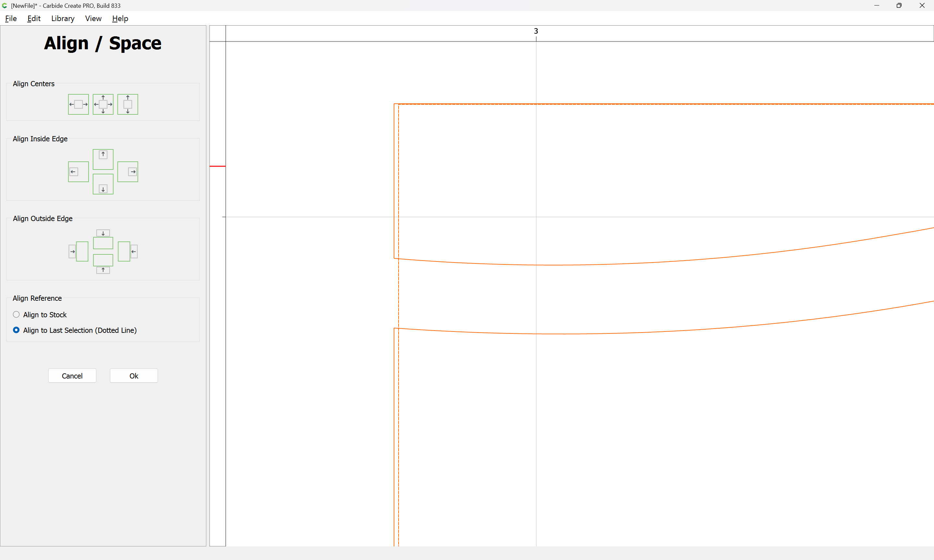Viewport: 934px width, 560px height.
Task: Open the File menu
Action: 11,18
